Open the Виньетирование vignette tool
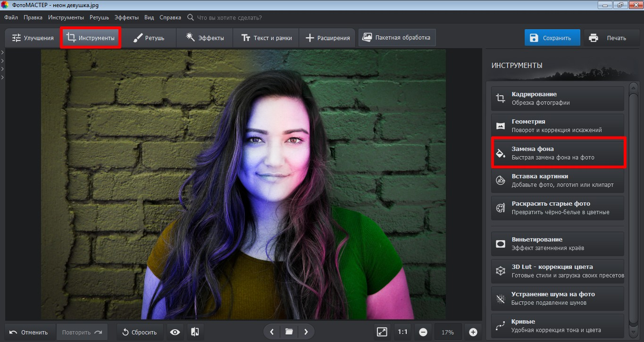This screenshot has height=342, width=644. (x=557, y=244)
